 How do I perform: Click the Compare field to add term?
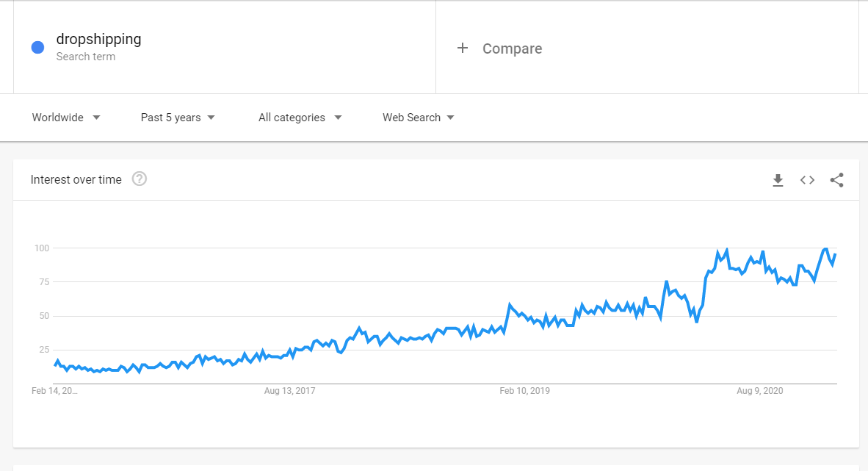pos(512,48)
